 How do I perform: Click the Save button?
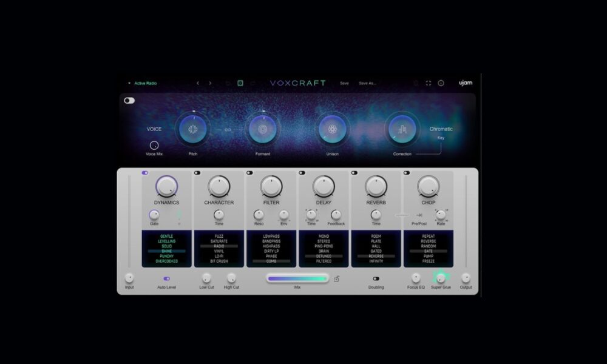pyautogui.click(x=344, y=83)
